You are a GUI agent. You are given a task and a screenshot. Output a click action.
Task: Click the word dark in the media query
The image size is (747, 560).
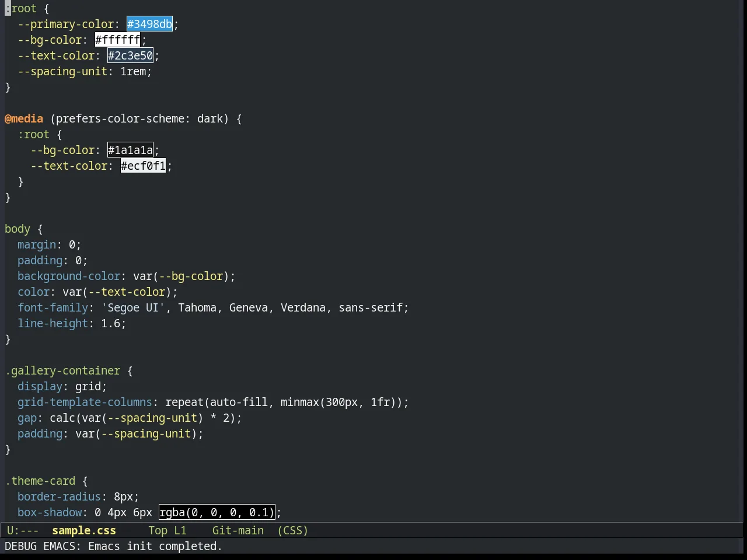click(210, 118)
